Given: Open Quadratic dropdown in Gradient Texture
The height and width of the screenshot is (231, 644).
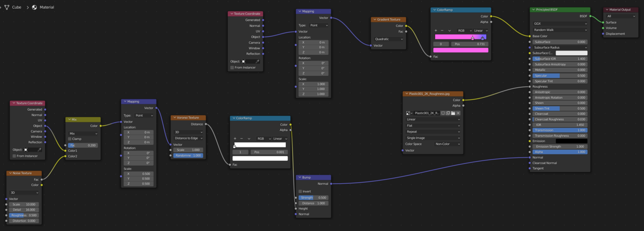Looking at the screenshot, I should pos(389,39).
